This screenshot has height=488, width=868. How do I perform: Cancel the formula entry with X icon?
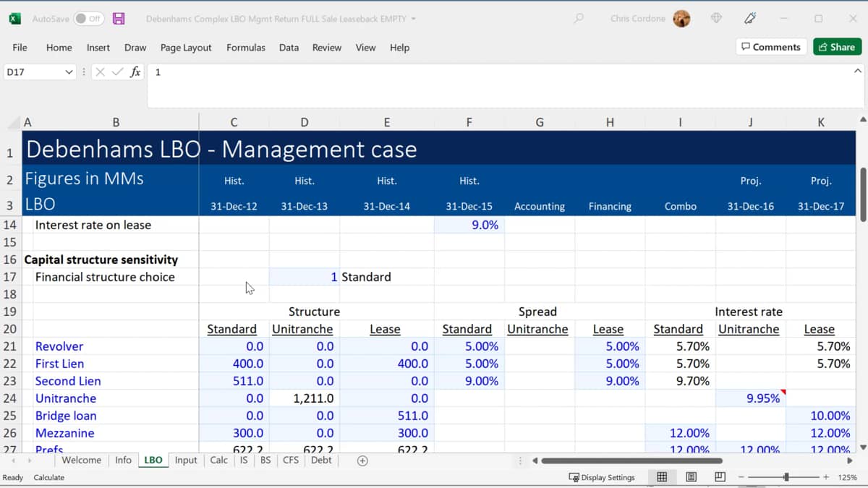click(101, 72)
